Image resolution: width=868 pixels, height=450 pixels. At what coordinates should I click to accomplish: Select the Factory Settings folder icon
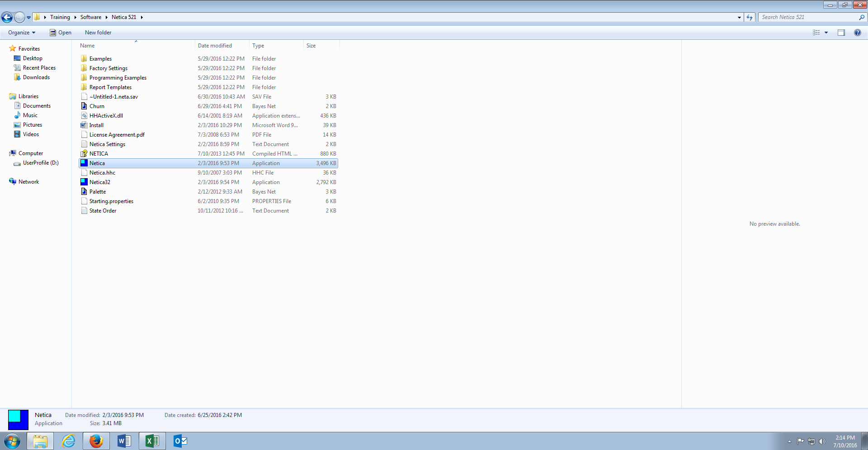(84, 68)
